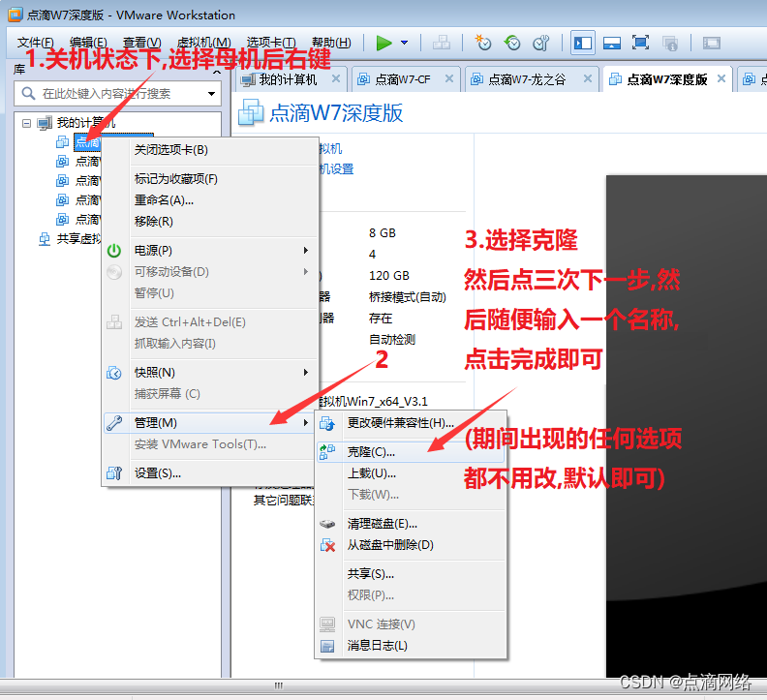Choose 重命名(A)... in the context menu
The image size is (767, 700).
point(210,200)
